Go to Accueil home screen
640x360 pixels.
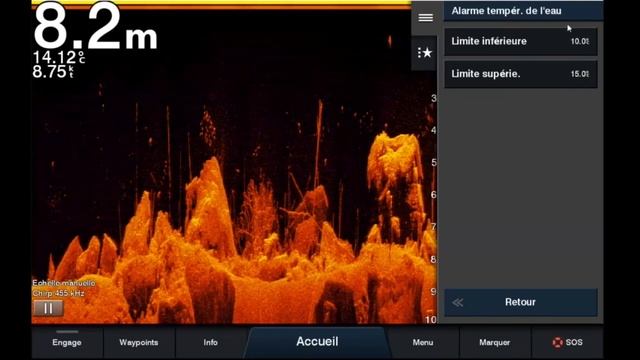tap(317, 342)
